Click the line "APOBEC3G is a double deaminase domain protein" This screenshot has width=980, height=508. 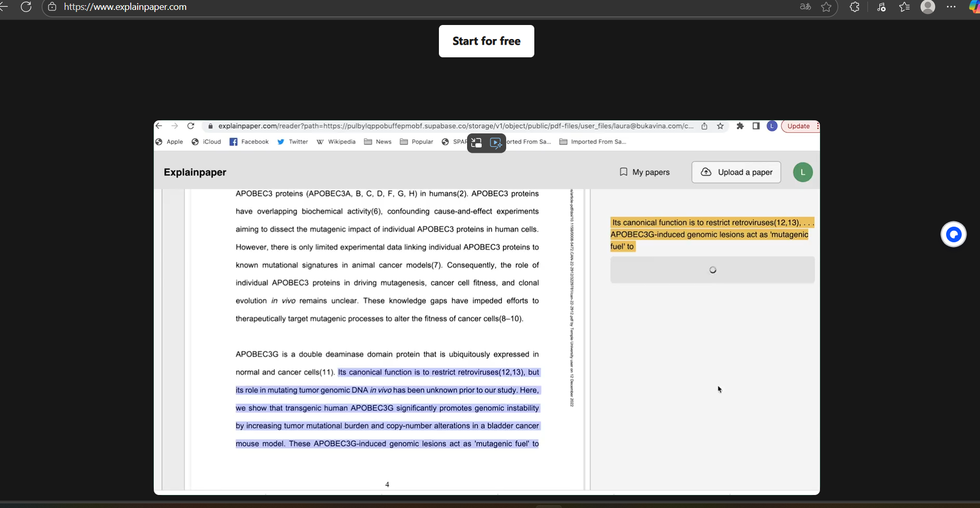click(387, 354)
